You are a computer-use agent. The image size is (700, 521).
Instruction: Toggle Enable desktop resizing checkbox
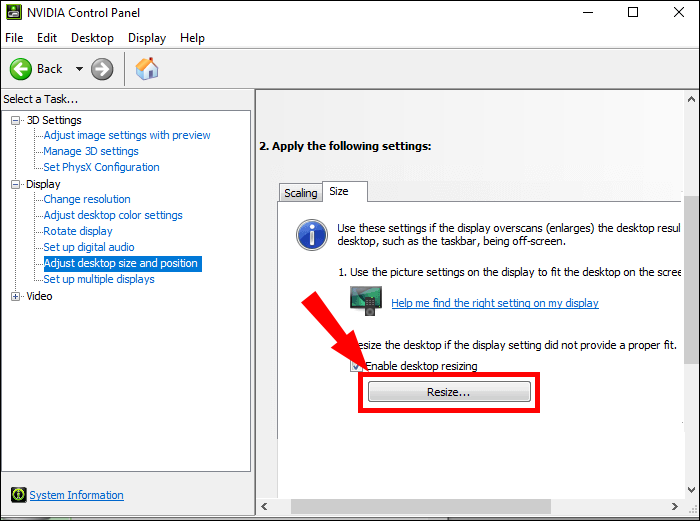[357, 366]
